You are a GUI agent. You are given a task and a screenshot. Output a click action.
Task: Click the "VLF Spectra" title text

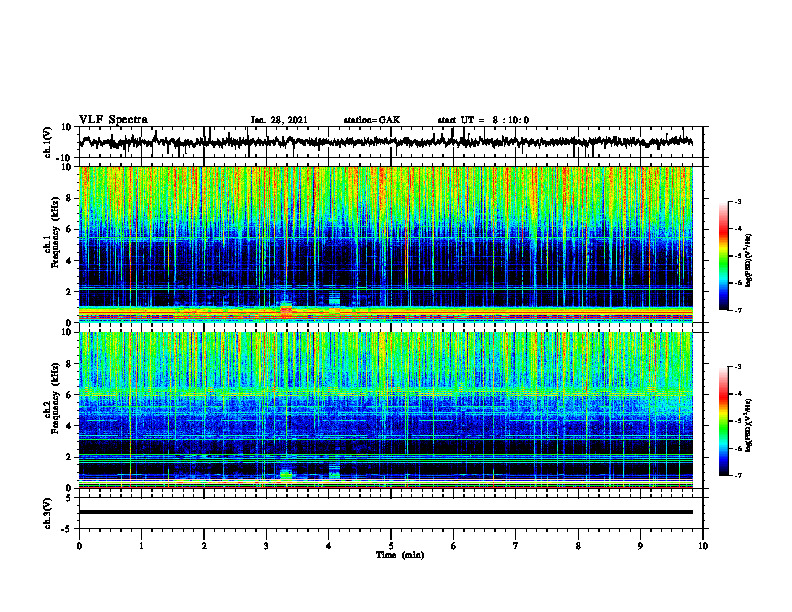tap(113, 120)
